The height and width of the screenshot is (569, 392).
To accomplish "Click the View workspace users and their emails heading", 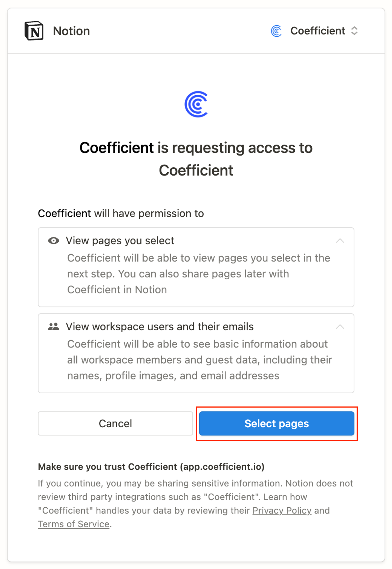I will (x=160, y=326).
